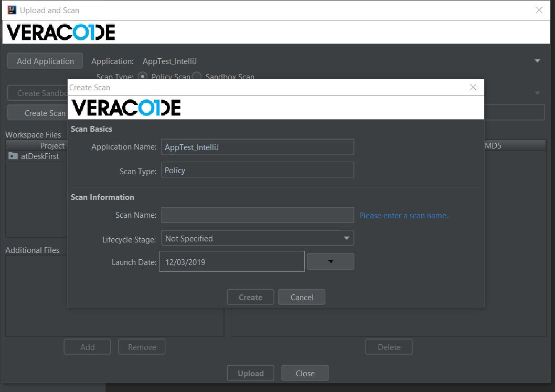Screen dimensions: 555x392
Task: Select the atDeskFirst workspace row
Action: (36, 156)
